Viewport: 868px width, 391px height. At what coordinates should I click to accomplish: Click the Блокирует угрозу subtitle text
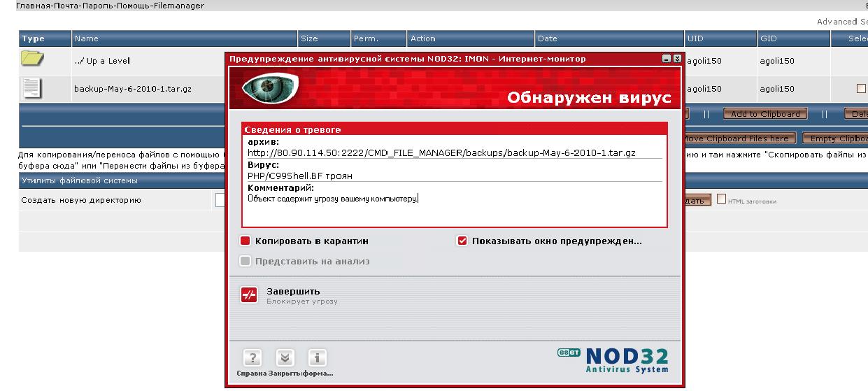(301, 301)
